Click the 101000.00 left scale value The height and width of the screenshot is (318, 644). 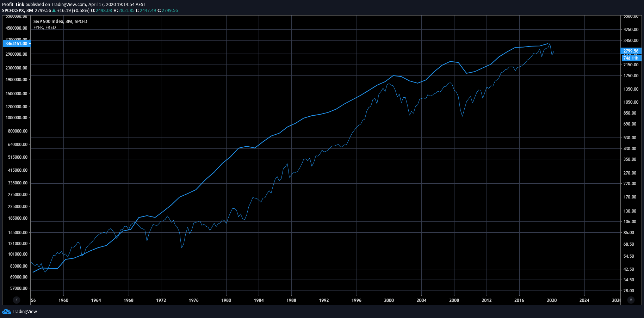(x=18, y=254)
